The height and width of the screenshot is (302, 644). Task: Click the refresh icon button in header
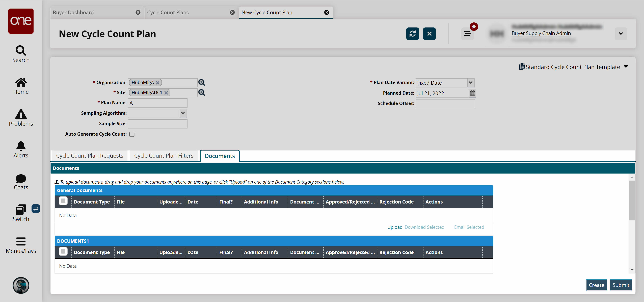pos(412,34)
